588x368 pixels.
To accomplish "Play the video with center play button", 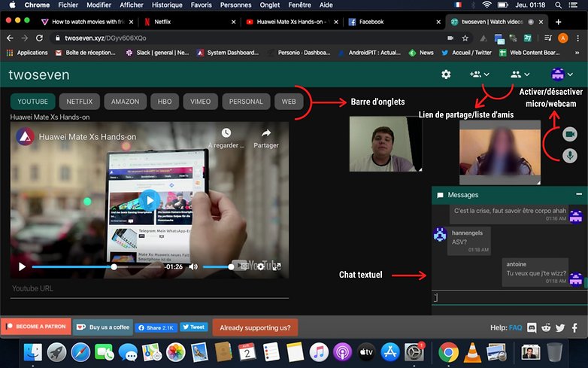I will click(x=150, y=200).
